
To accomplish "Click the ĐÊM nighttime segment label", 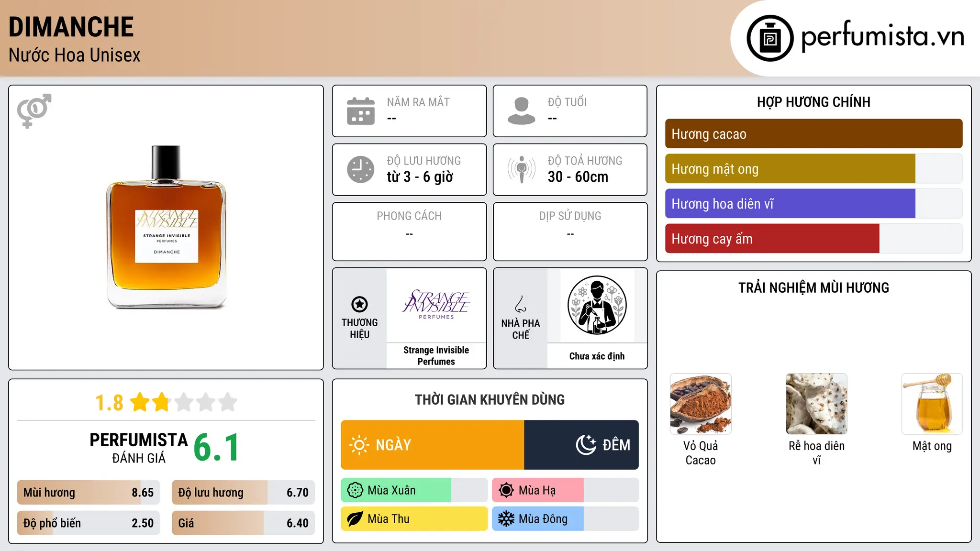I will pos(616,445).
